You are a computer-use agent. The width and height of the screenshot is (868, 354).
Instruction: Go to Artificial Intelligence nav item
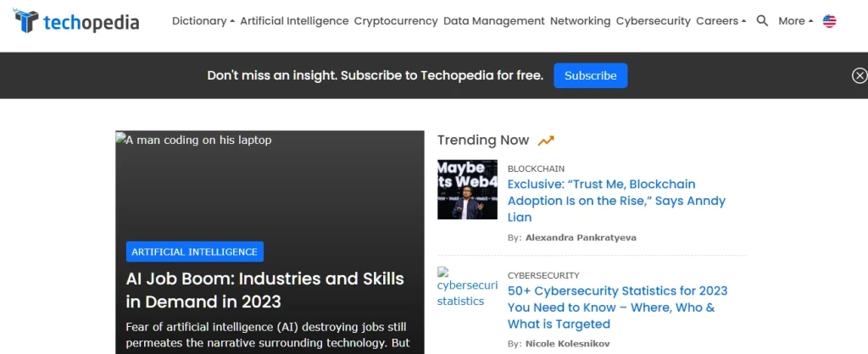point(294,21)
